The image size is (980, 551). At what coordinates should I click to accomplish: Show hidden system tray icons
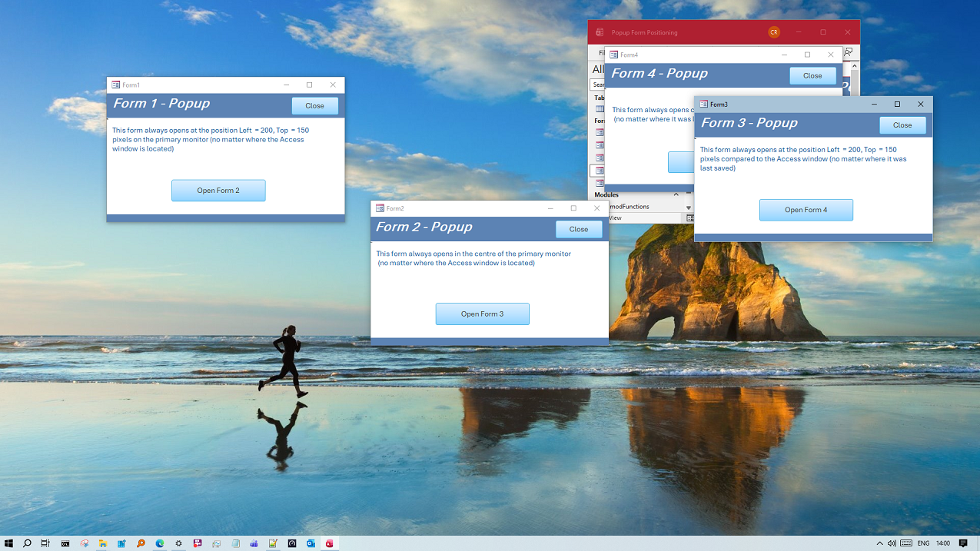coord(879,543)
